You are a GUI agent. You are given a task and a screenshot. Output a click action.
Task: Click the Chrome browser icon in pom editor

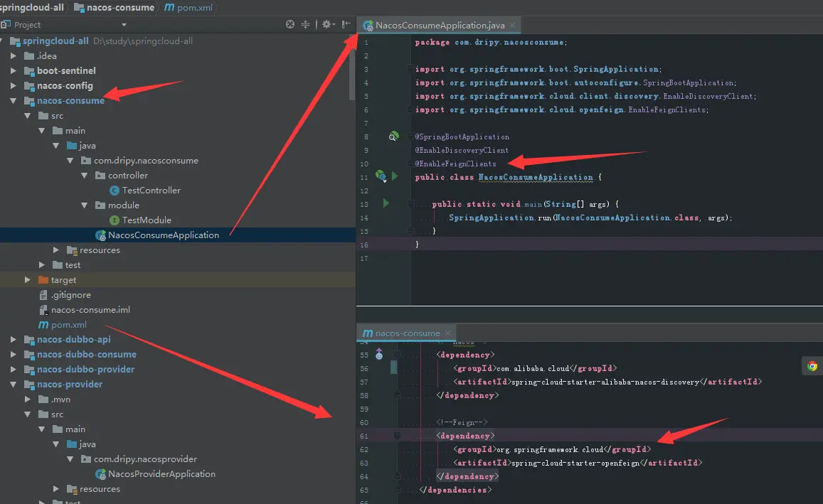[812, 366]
